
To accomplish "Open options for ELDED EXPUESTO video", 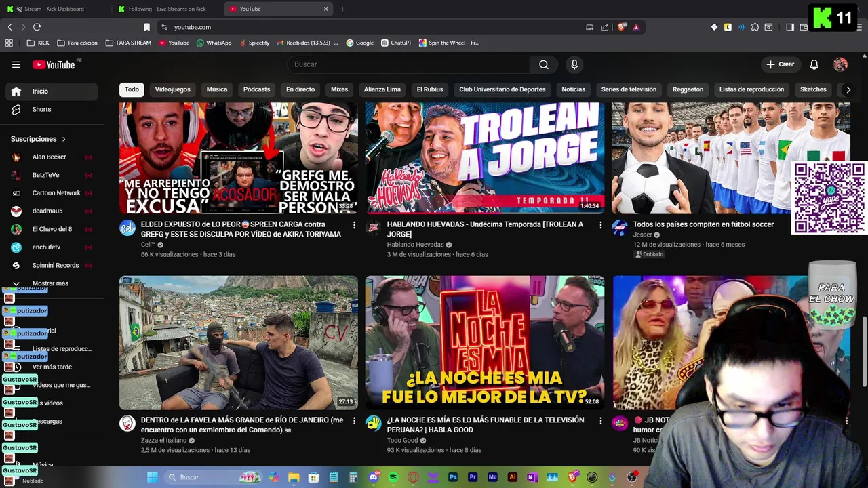I will click(x=354, y=225).
